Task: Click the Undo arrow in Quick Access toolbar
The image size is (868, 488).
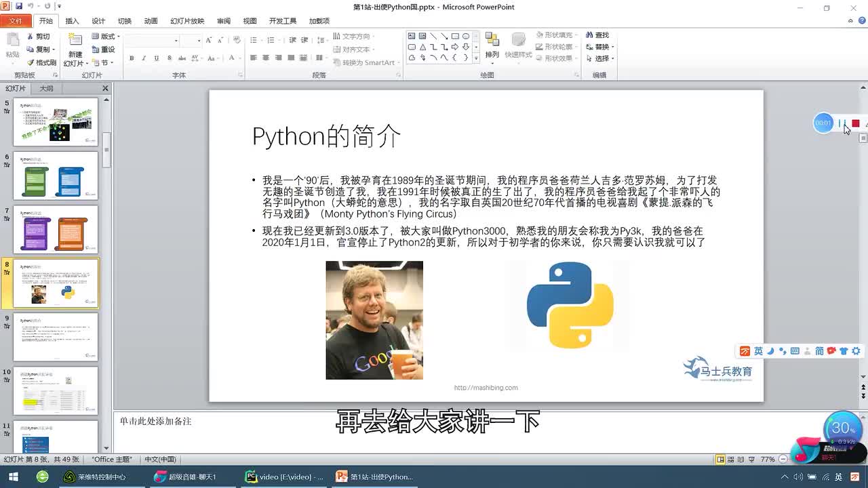Action: [31, 6]
